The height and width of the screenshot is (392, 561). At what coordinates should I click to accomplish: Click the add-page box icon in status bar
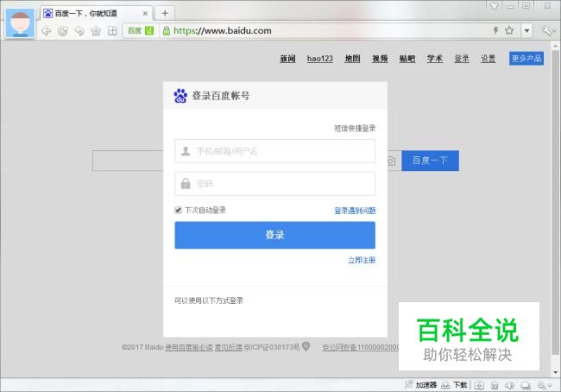click(x=479, y=385)
